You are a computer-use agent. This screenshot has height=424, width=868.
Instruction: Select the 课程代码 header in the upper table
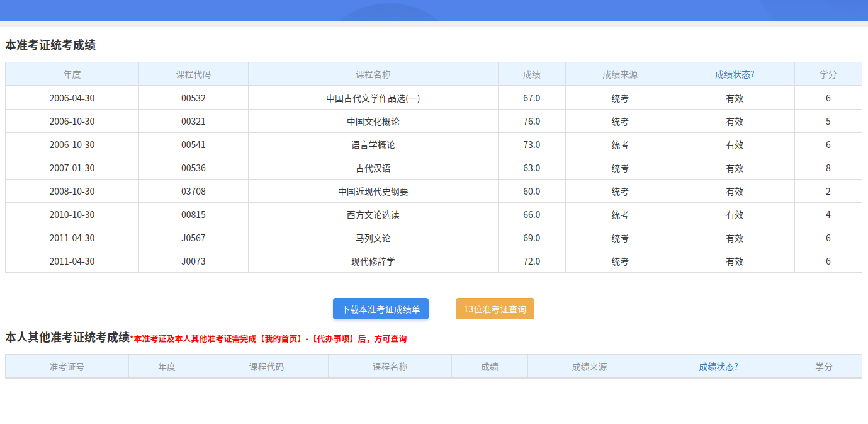pos(193,74)
